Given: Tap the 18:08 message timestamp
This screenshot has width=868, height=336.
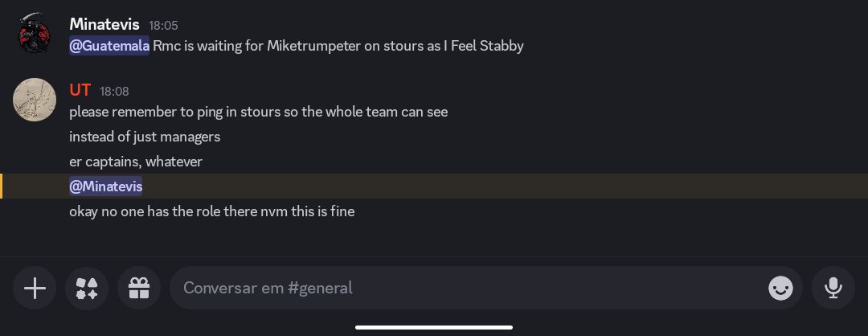Looking at the screenshot, I should pos(114,92).
